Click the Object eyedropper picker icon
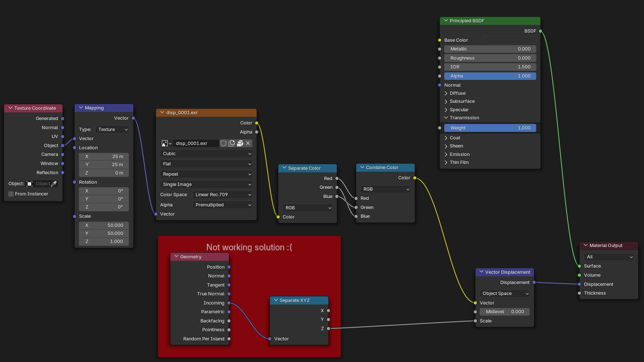The width and height of the screenshot is (644, 362). (x=54, y=184)
